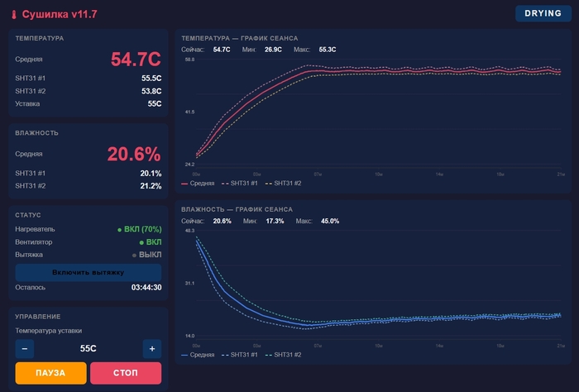Viewport: 579px width, 392px height.
Task: Toggle SHT31 #2 in temperature chart legend
Action: pos(283,183)
